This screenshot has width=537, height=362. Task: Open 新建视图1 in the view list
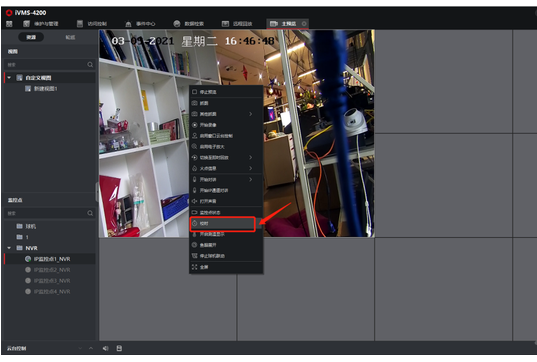pyautogui.click(x=46, y=89)
